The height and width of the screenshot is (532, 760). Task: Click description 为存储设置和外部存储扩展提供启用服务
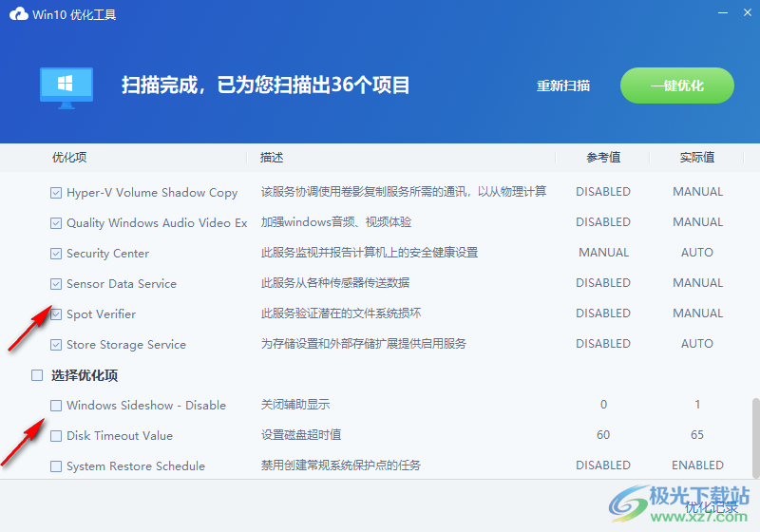364,344
